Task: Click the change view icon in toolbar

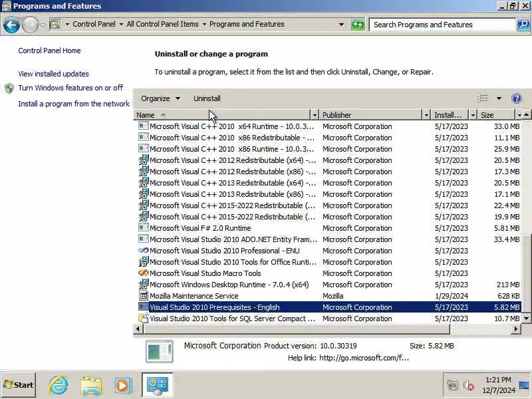Action: tap(483, 98)
